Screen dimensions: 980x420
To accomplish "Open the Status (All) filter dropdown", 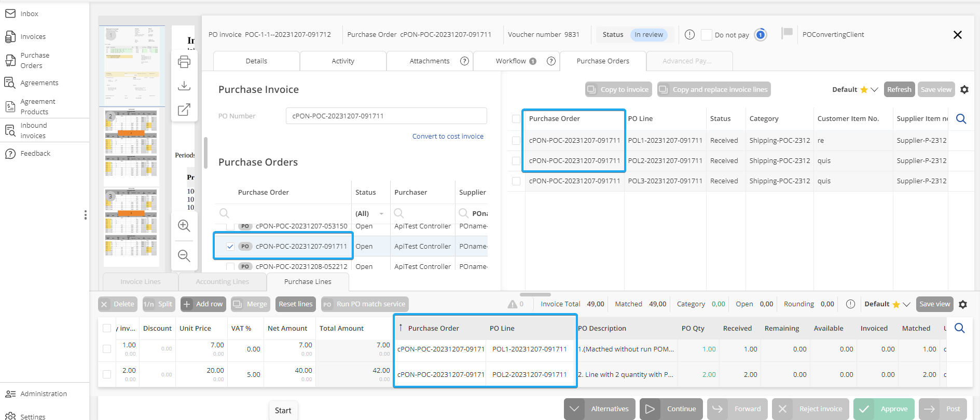I will tap(381, 214).
